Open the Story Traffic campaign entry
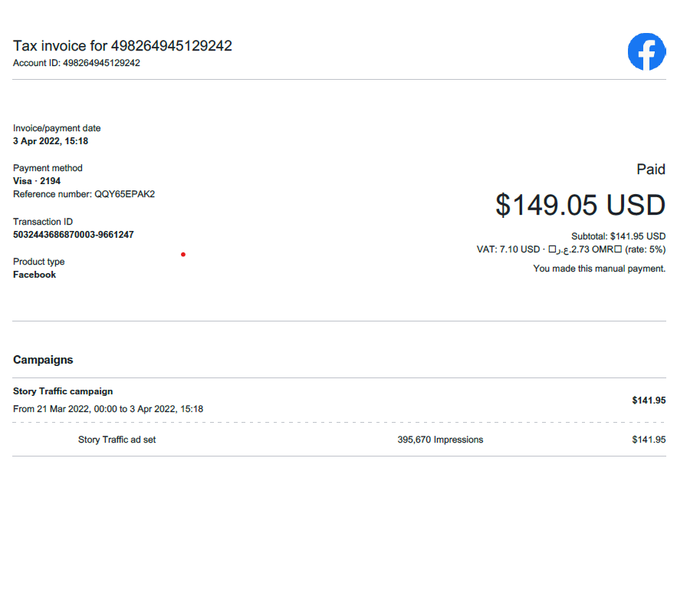700x590 pixels. point(63,391)
